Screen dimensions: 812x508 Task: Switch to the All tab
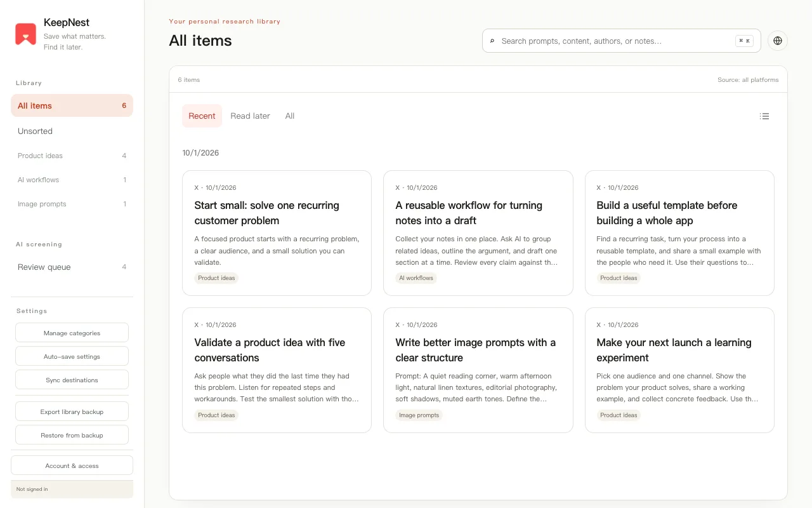tap(290, 116)
